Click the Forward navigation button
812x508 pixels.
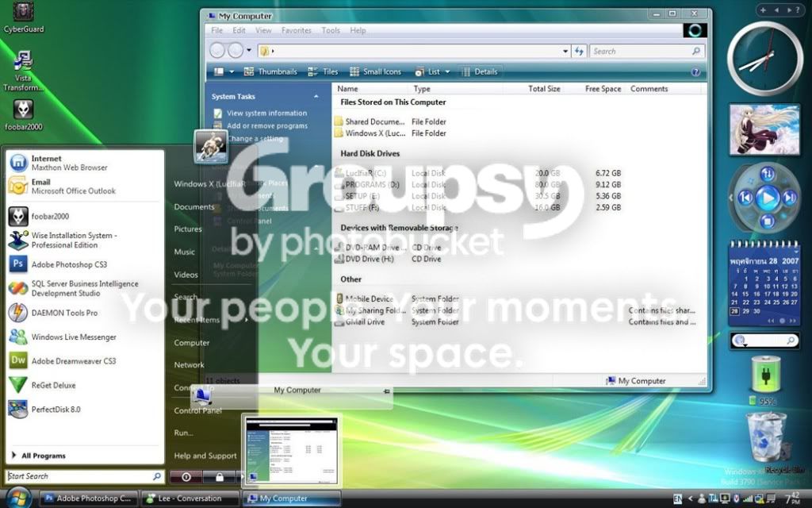pos(236,50)
